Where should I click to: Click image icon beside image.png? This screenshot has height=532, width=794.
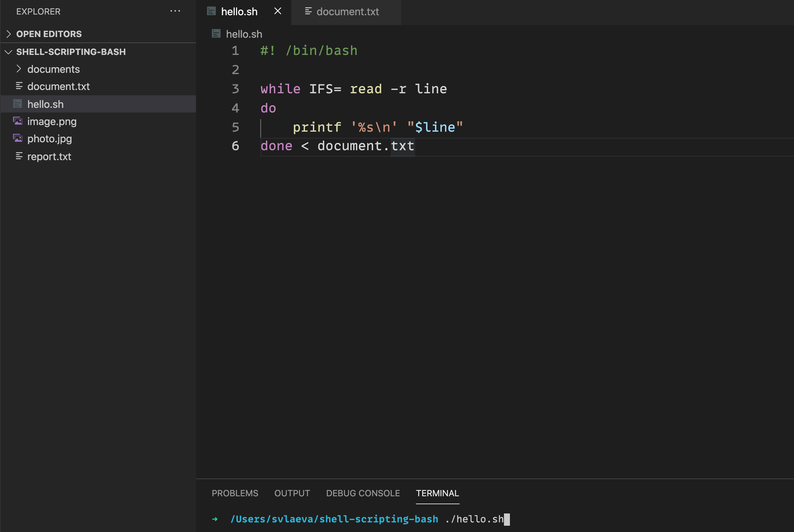click(x=18, y=121)
